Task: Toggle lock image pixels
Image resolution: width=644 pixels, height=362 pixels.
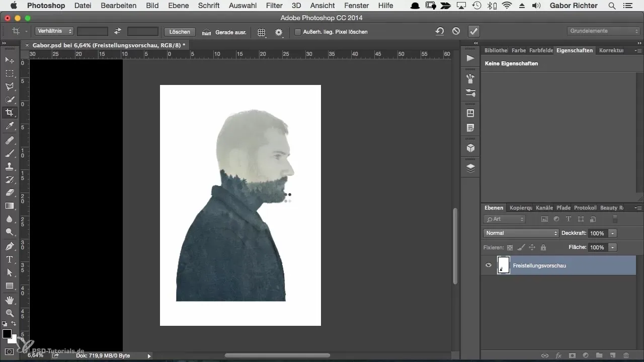Action: tap(521, 247)
